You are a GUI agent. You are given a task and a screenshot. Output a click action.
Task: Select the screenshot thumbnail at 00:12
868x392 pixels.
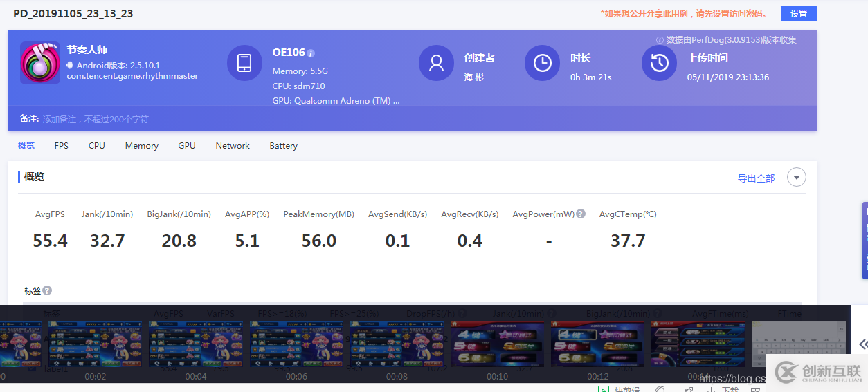click(597, 344)
